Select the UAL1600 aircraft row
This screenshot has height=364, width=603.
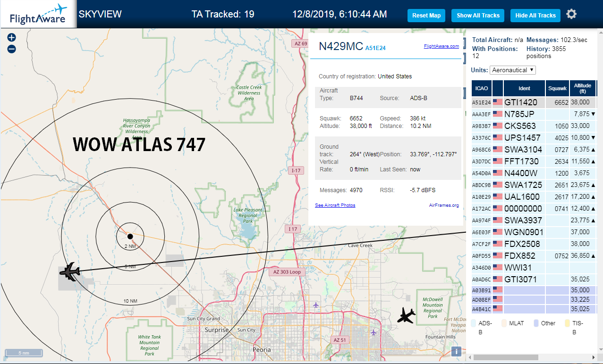[x=534, y=196]
